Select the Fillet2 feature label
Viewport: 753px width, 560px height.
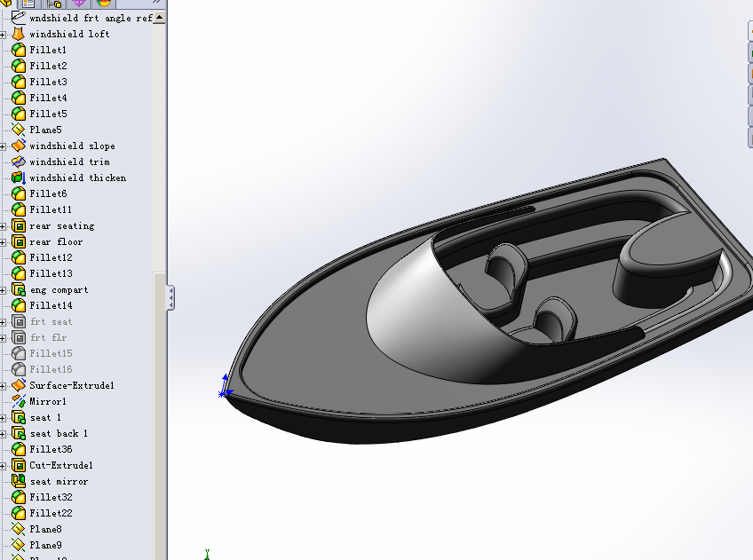[x=49, y=66]
